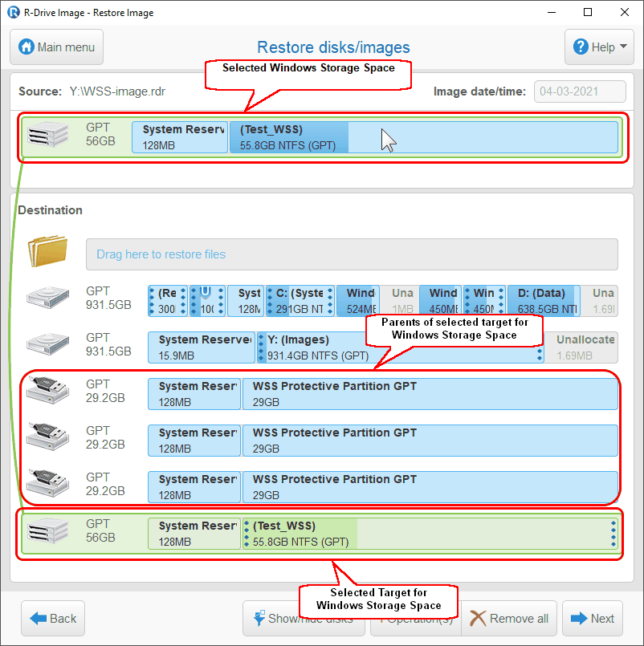Image resolution: width=644 pixels, height=646 pixels.
Task: Select the (Re 300 recovery partition
Action: point(168,301)
